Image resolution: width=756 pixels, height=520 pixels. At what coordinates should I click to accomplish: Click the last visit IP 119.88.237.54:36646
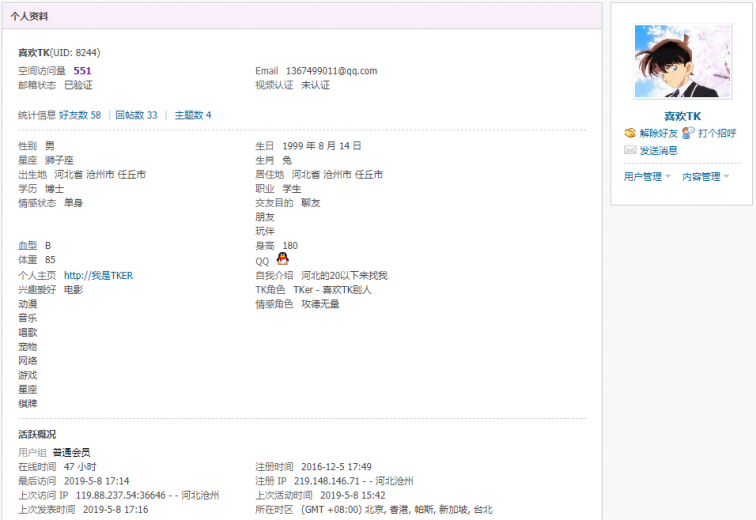[121, 495]
